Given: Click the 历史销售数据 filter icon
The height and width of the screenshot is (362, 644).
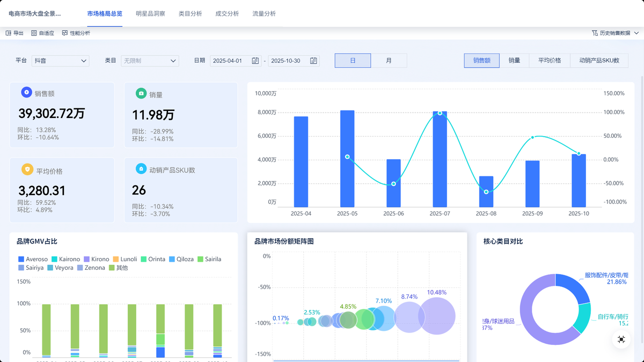Looking at the screenshot, I should click(595, 33).
